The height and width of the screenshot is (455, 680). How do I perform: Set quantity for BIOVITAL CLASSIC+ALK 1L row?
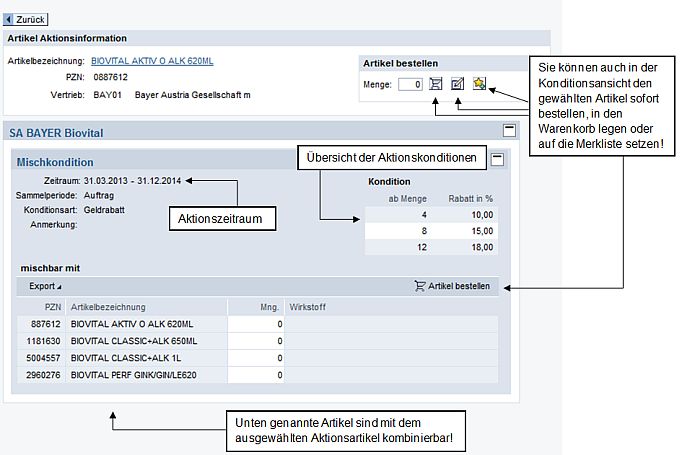tap(256, 358)
